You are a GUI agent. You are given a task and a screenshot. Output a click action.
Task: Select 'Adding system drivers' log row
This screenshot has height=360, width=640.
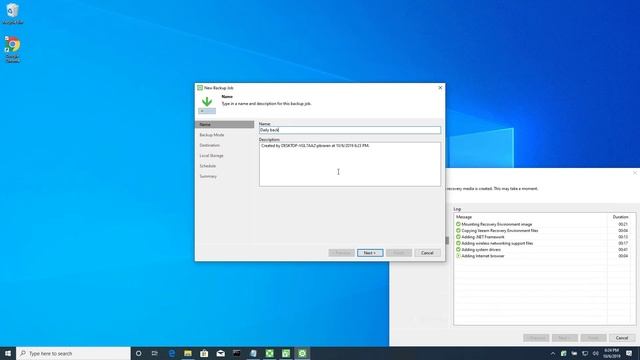click(x=543, y=249)
